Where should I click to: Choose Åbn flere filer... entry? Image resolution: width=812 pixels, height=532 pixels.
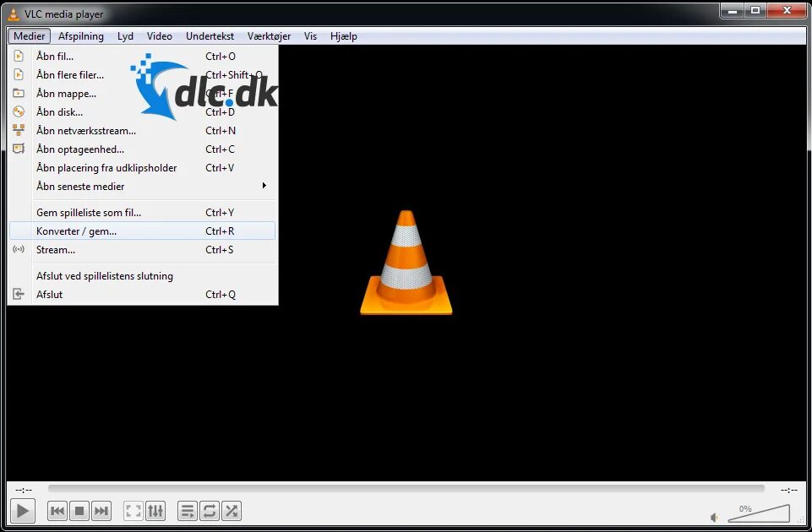(x=143, y=74)
